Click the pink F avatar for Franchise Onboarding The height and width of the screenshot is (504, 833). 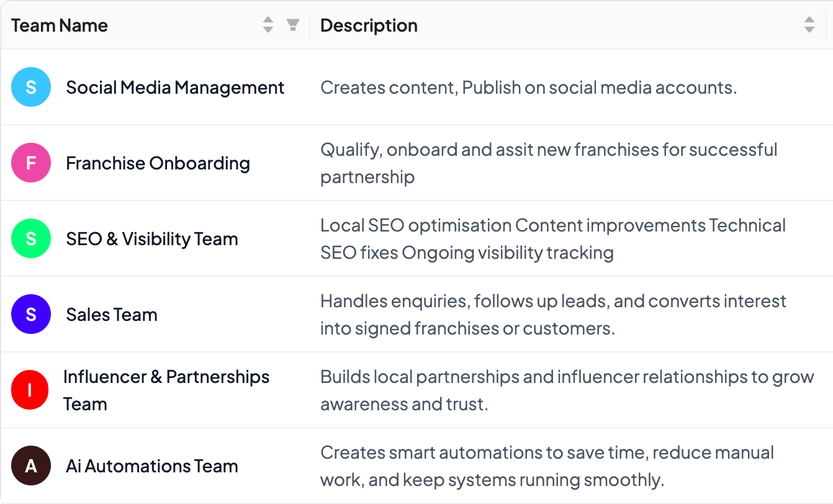31,163
